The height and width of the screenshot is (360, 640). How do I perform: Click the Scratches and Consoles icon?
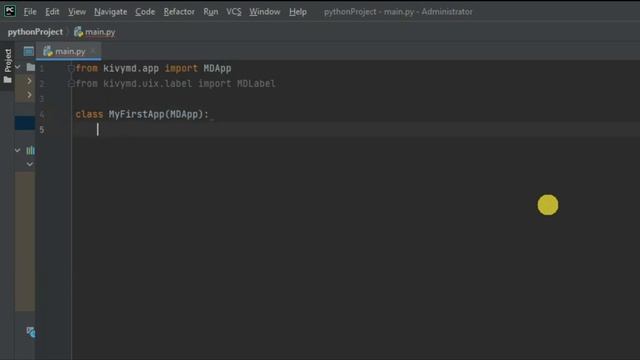31,332
